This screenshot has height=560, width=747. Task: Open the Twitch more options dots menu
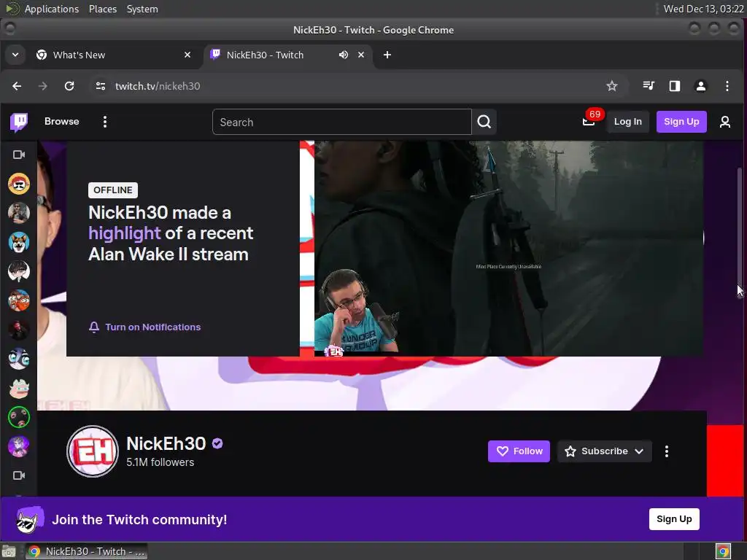click(105, 122)
